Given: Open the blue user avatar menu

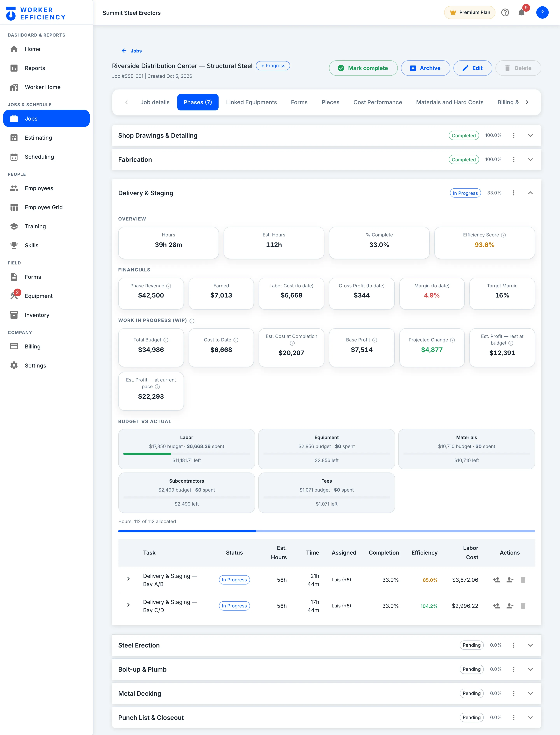Looking at the screenshot, I should tap(542, 13).
